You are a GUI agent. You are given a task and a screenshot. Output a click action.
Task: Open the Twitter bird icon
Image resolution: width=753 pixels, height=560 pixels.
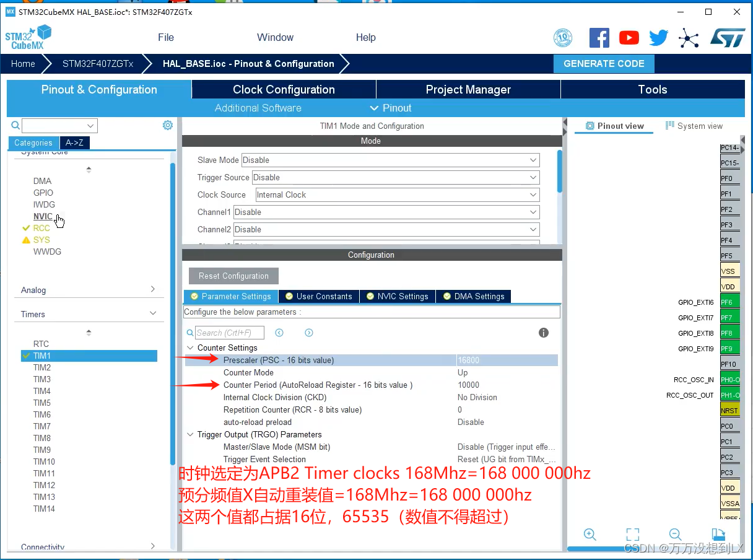tap(659, 38)
